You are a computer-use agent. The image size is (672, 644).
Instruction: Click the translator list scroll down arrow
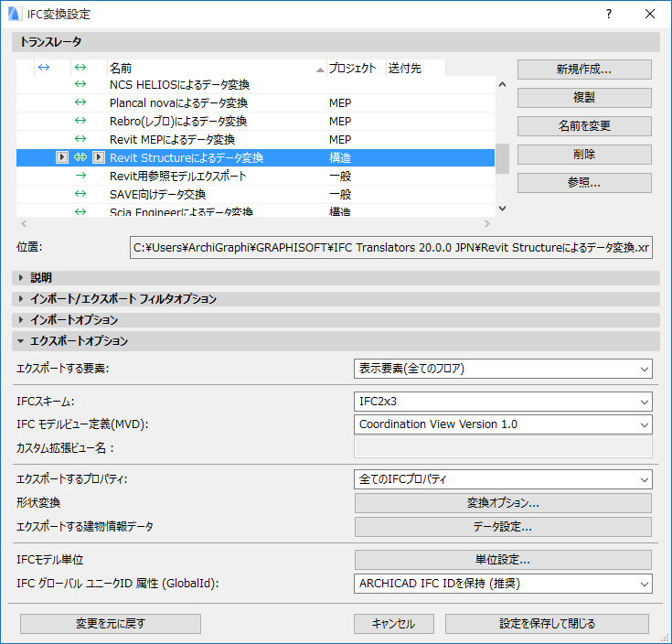point(503,209)
